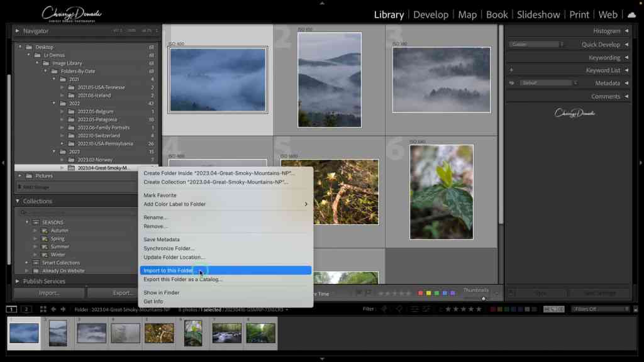Image resolution: width=644 pixels, height=362 pixels.
Task: Select the 2021.06-Iceland folder
Action: coord(94,96)
